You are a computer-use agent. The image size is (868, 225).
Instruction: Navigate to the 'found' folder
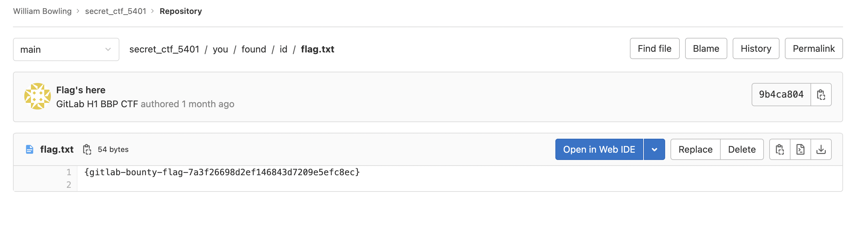(253, 49)
